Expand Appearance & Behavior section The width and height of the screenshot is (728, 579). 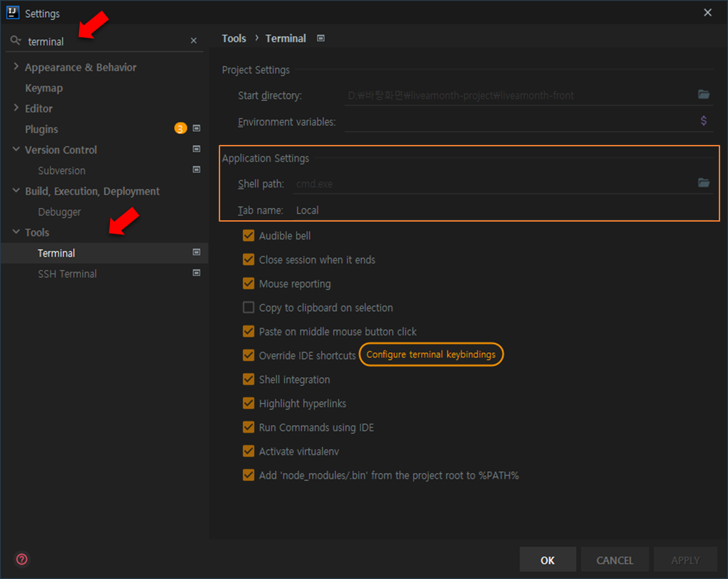[x=16, y=67]
